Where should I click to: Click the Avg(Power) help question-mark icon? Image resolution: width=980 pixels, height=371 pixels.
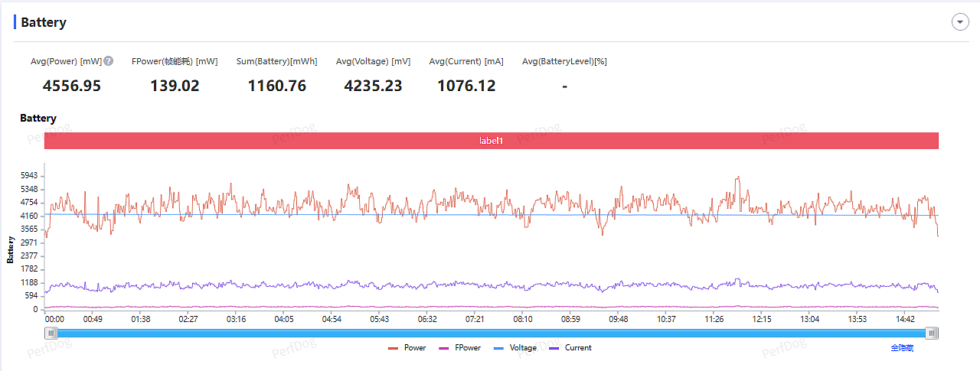[x=109, y=61]
